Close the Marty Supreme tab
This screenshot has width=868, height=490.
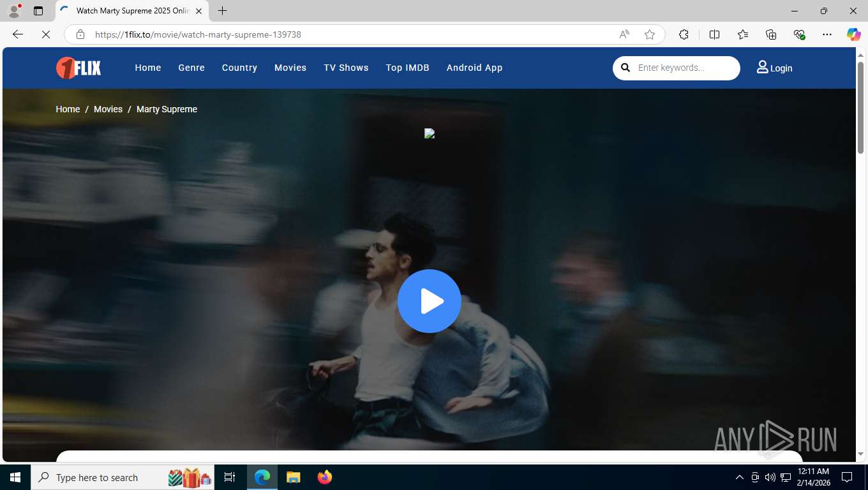coord(198,11)
